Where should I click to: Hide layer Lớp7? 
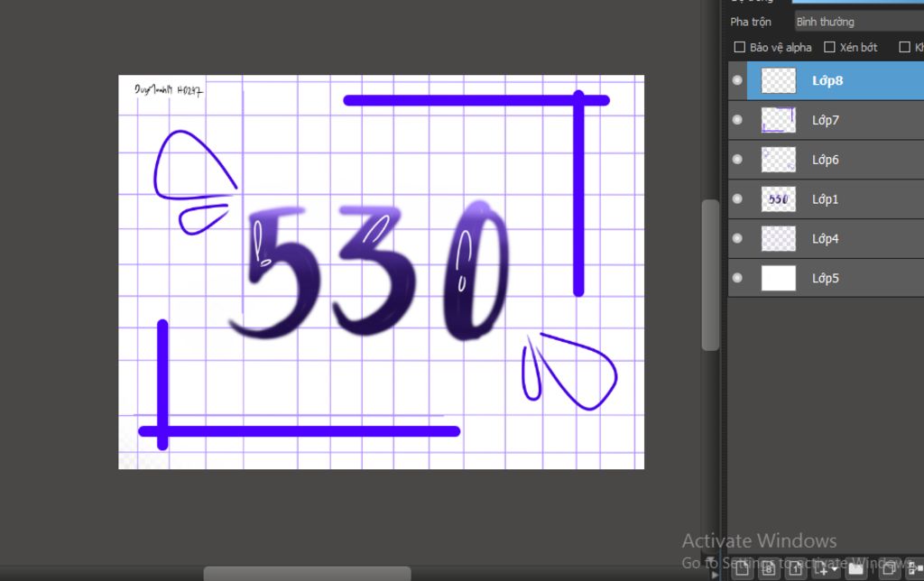click(737, 120)
